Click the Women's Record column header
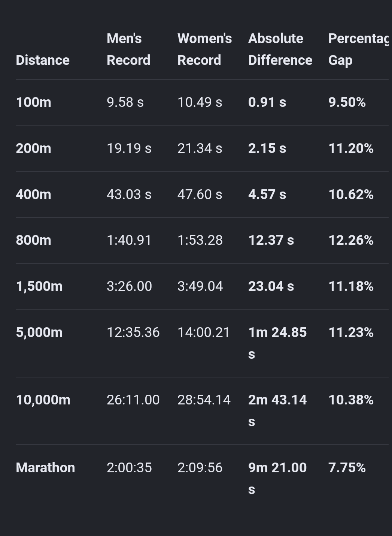Screen dimensions: 392x536 click(204, 49)
